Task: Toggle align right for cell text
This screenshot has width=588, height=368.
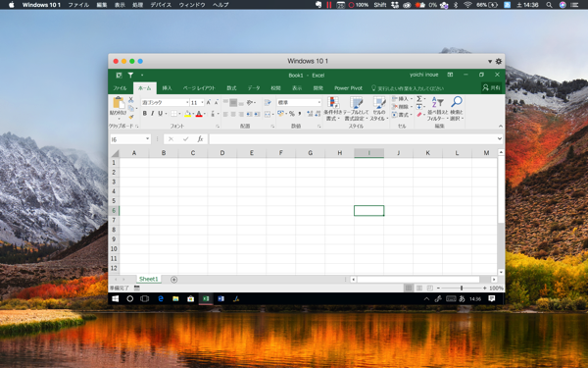Action: (x=241, y=114)
